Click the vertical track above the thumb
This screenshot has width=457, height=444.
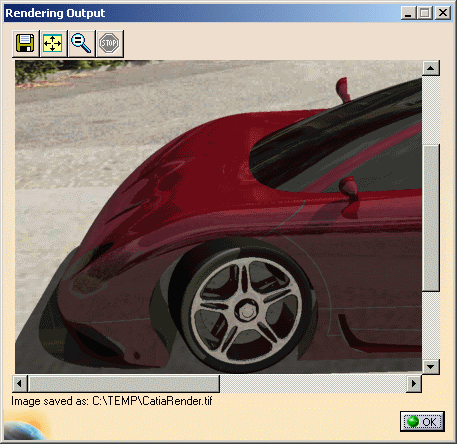pos(431,110)
